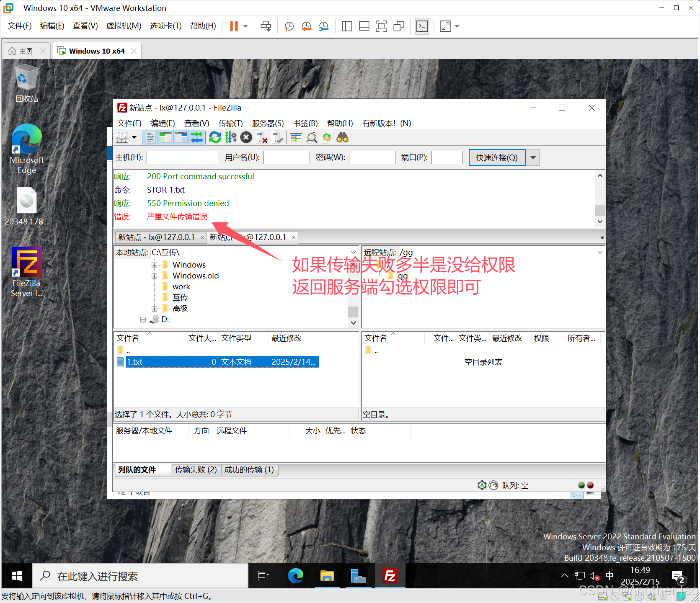The width and height of the screenshot is (700, 603).
Task: Open FileZilla Server desktop shortcut
Action: tap(26, 272)
